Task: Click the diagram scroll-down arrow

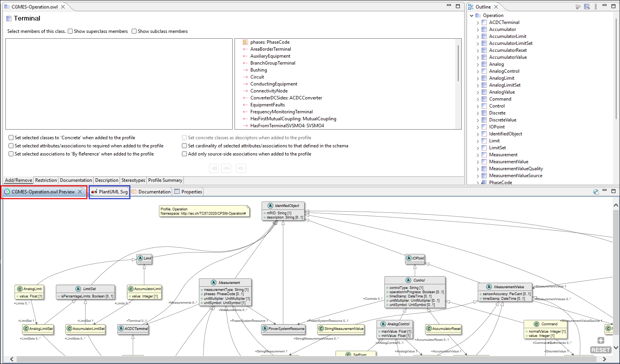Action: point(616,347)
